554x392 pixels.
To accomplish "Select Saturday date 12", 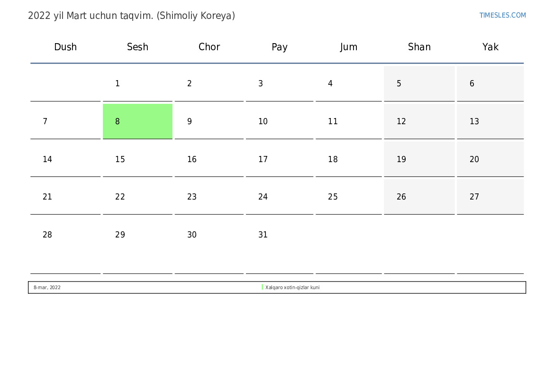I will tap(419, 121).
